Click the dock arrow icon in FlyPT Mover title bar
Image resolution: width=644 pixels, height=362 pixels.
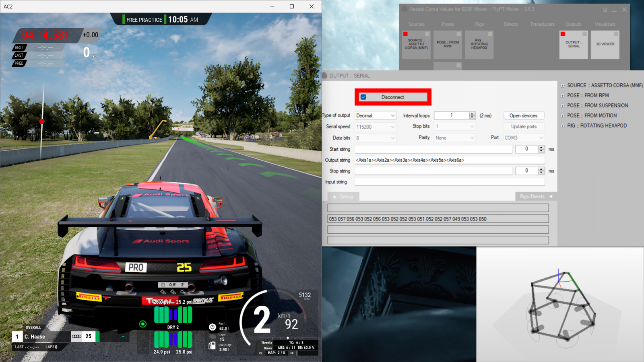[x=604, y=10]
